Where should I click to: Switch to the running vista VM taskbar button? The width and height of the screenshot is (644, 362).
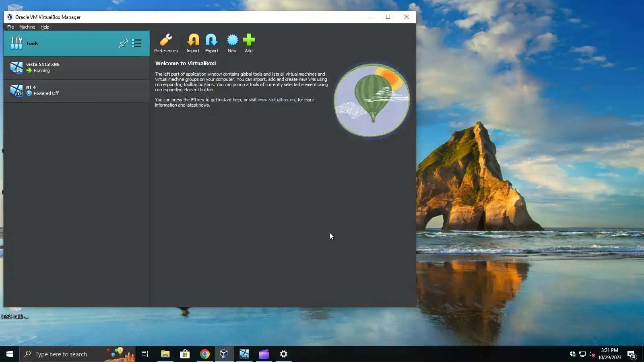(244, 354)
